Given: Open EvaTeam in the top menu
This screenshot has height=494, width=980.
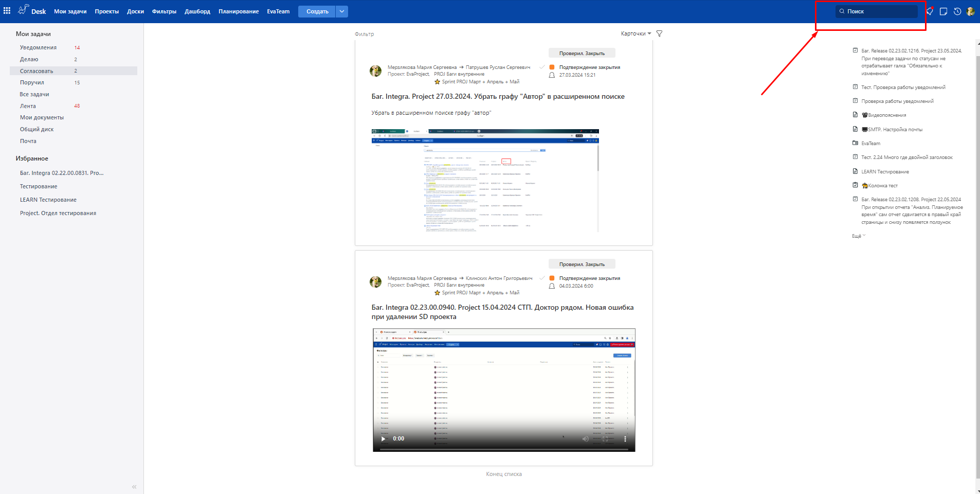Looking at the screenshot, I should [278, 11].
